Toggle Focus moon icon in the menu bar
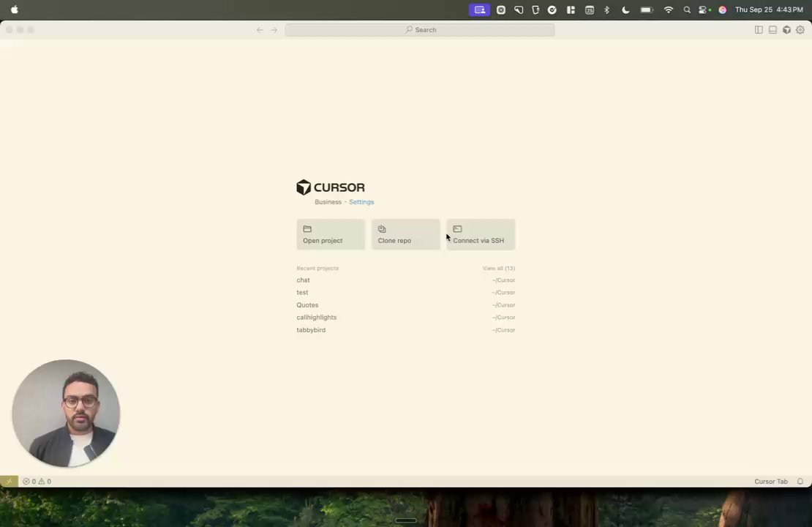Screen dimensions: 812x527 pyautogui.click(x=625, y=10)
